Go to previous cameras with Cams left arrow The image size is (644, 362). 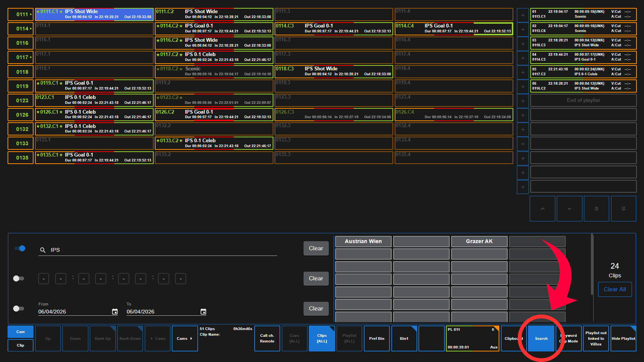click(158, 339)
